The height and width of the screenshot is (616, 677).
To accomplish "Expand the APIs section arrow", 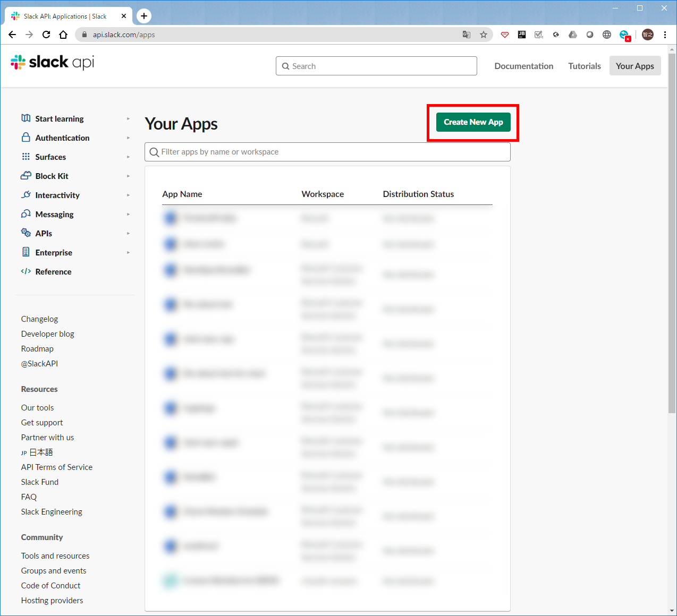I will pyautogui.click(x=128, y=234).
